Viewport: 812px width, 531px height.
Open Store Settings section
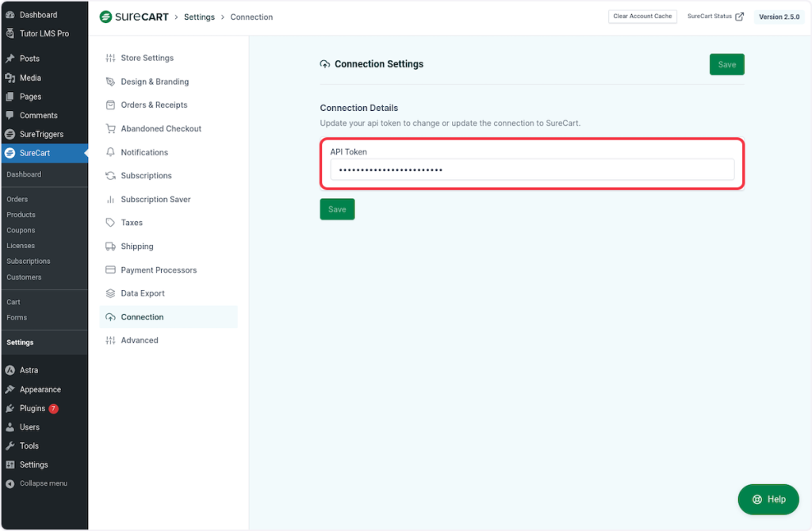click(x=147, y=58)
